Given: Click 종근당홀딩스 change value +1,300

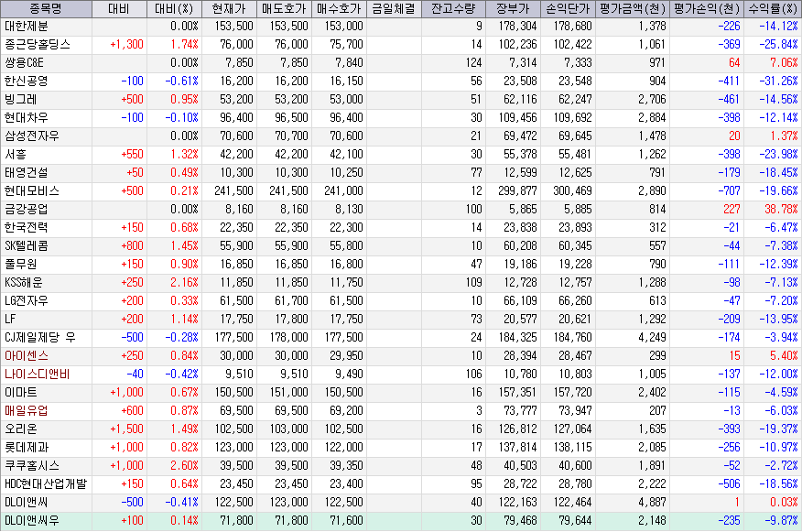Looking at the screenshot, I should [x=127, y=45].
